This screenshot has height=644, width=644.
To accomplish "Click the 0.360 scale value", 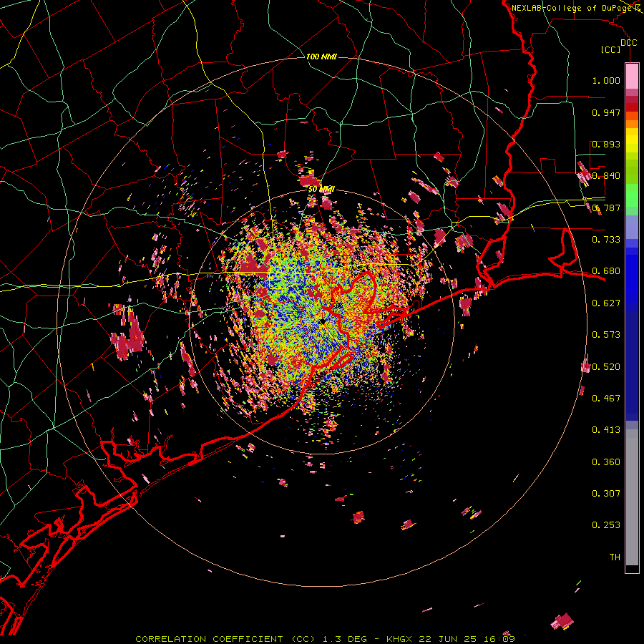I will (x=606, y=462).
